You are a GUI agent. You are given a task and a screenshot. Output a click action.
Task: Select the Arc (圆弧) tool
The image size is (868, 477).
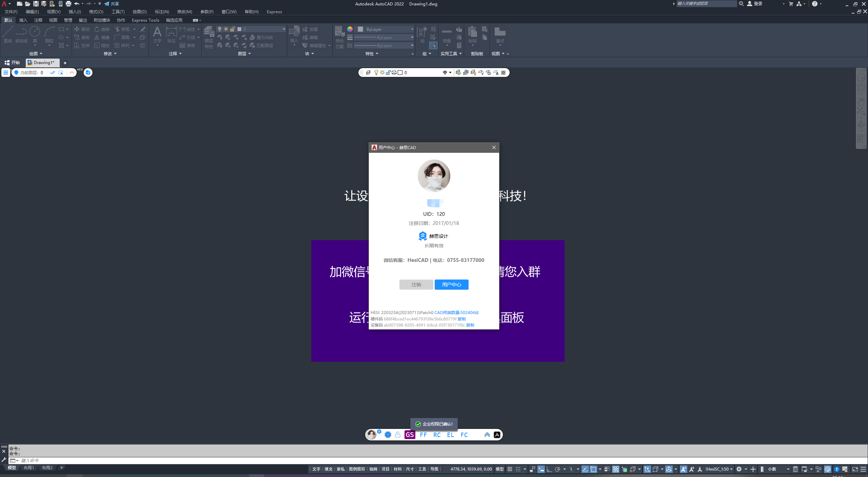pos(49,34)
